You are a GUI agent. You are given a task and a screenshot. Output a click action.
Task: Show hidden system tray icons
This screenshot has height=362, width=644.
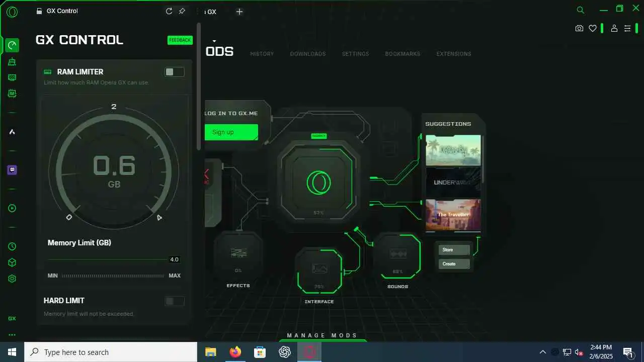(542, 352)
